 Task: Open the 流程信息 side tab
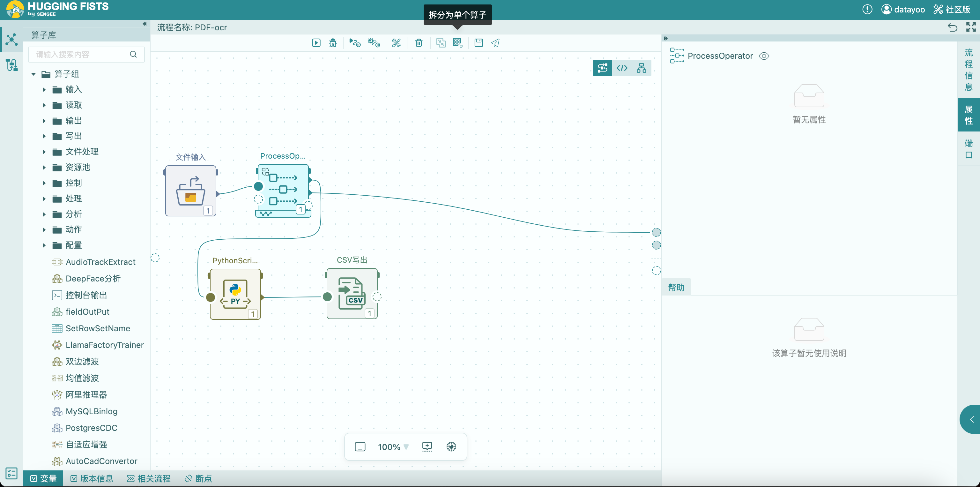coord(968,70)
